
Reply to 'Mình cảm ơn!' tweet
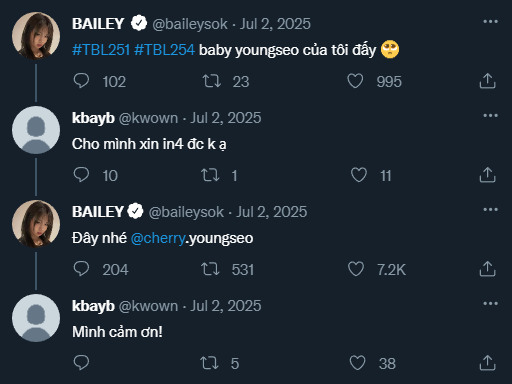(x=81, y=363)
